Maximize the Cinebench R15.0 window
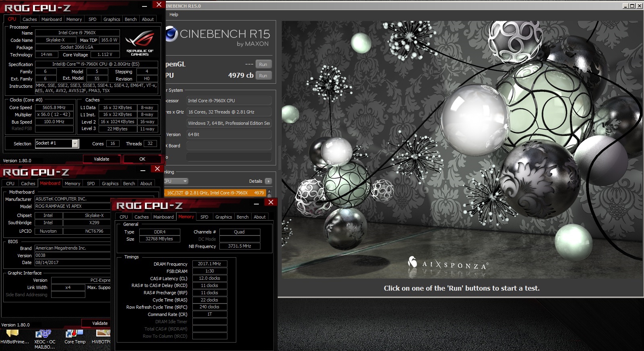Viewport: 644px width, 351px height. (632, 6)
